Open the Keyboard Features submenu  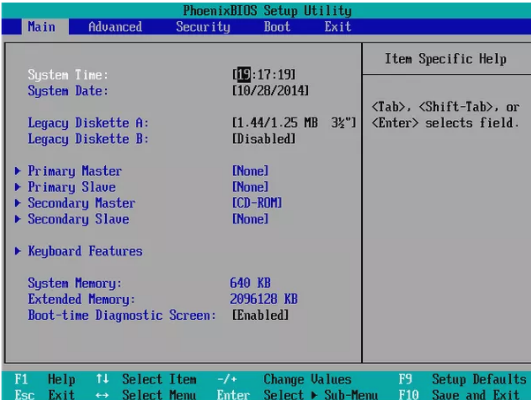tap(85, 251)
